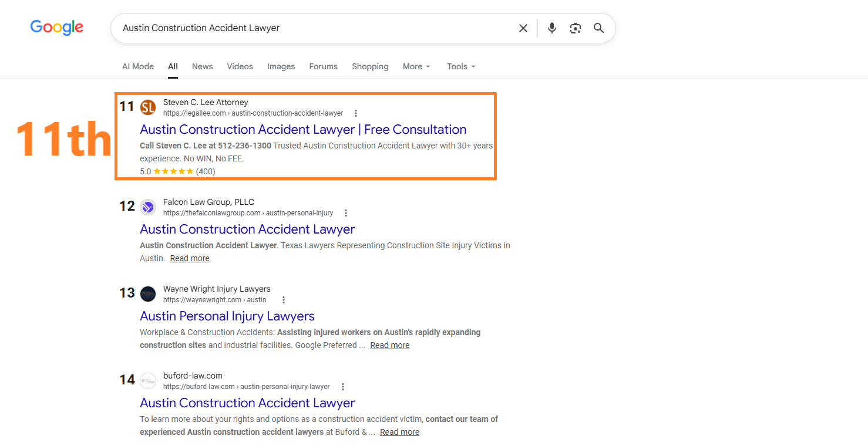Switch to the Videos tab
Image resolution: width=868 pixels, height=446 pixels.
tap(240, 66)
